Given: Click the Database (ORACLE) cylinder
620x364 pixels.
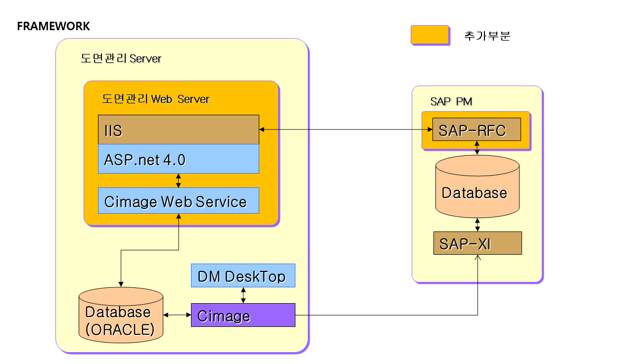Looking at the screenshot, I should click(x=121, y=315).
